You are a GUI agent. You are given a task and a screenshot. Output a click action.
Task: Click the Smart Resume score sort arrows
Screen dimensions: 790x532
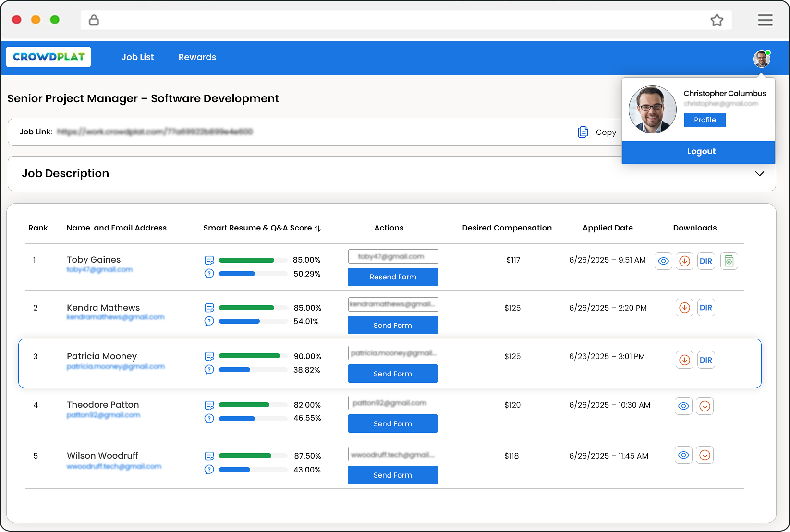(x=318, y=228)
